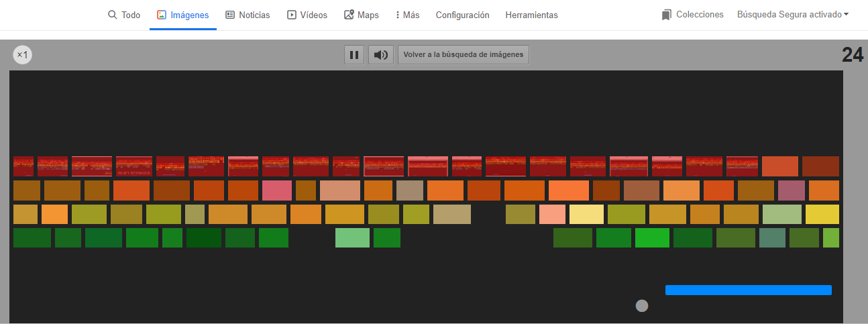
Task: Click the teal-gray brick in bottom row
Action: point(773,237)
